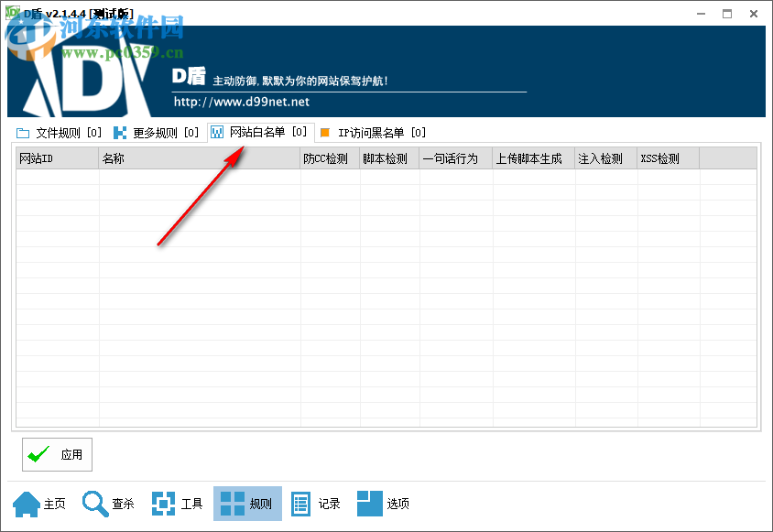This screenshot has width=773, height=532.
Task: Sort by the 网站ID column header
Action: pyautogui.click(x=57, y=158)
